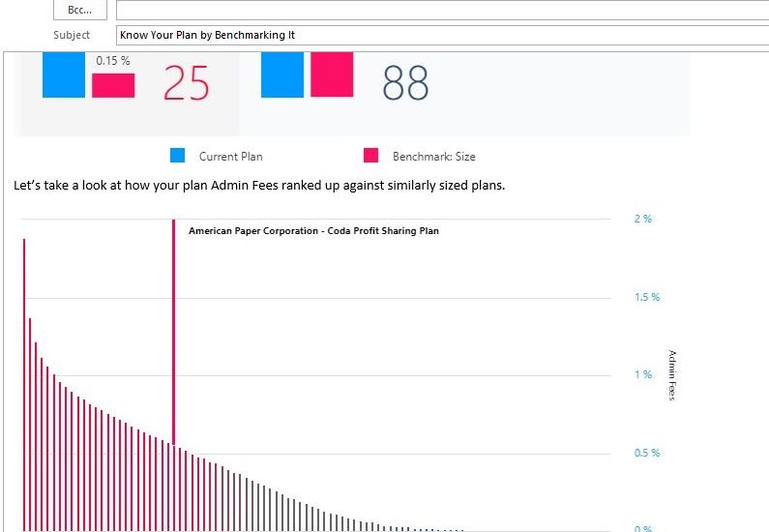
Task: Click the 0.5 % axis label
Action: pos(647,453)
